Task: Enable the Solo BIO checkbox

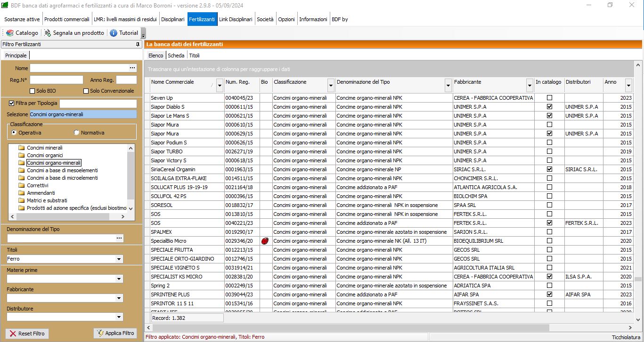Action: point(33,91)
